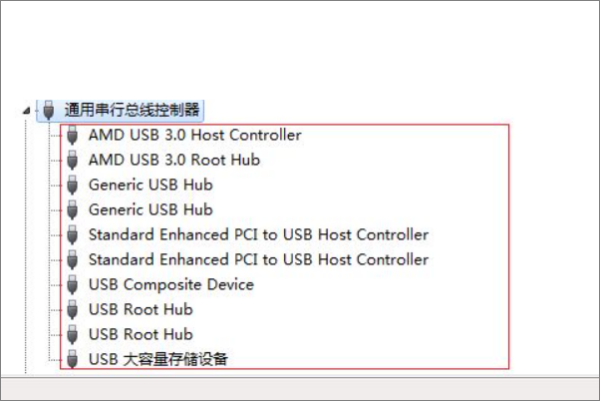Click the second USB Root Hub icon
The width and height of the screenshot is (600, 401).
click(72, 334)
